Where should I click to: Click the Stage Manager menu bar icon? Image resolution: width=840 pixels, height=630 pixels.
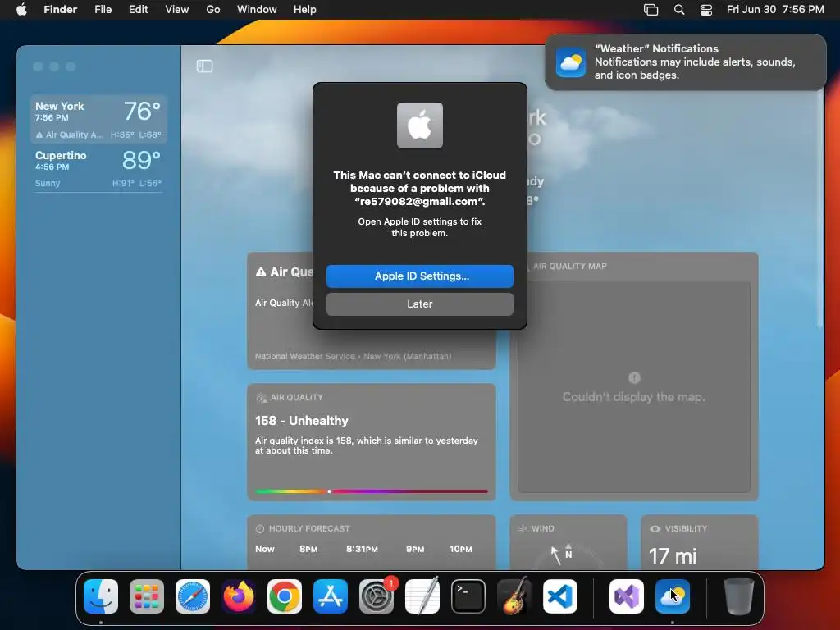[651, 10]
